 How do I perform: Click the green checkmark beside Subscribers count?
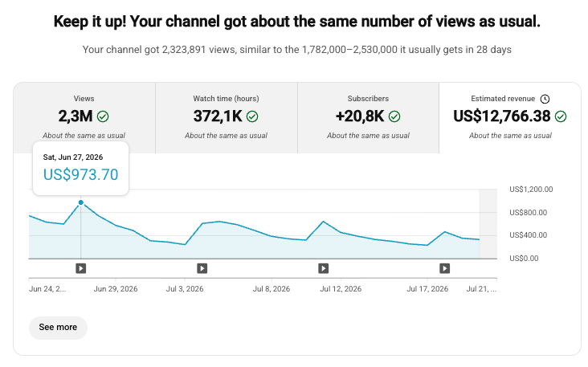[394, 116]
